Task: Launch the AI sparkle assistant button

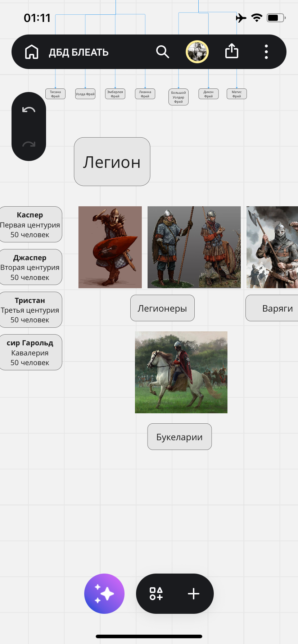Action: click(104, 593)
